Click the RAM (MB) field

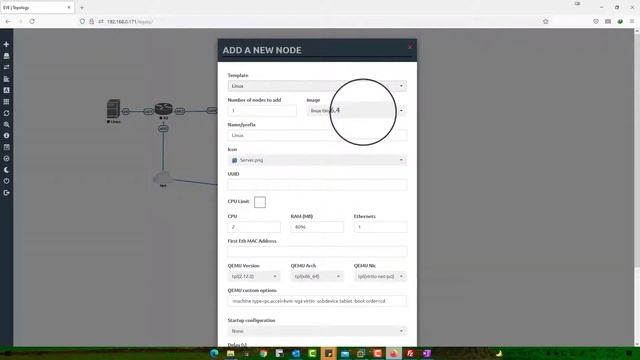(x=317, y=227)
